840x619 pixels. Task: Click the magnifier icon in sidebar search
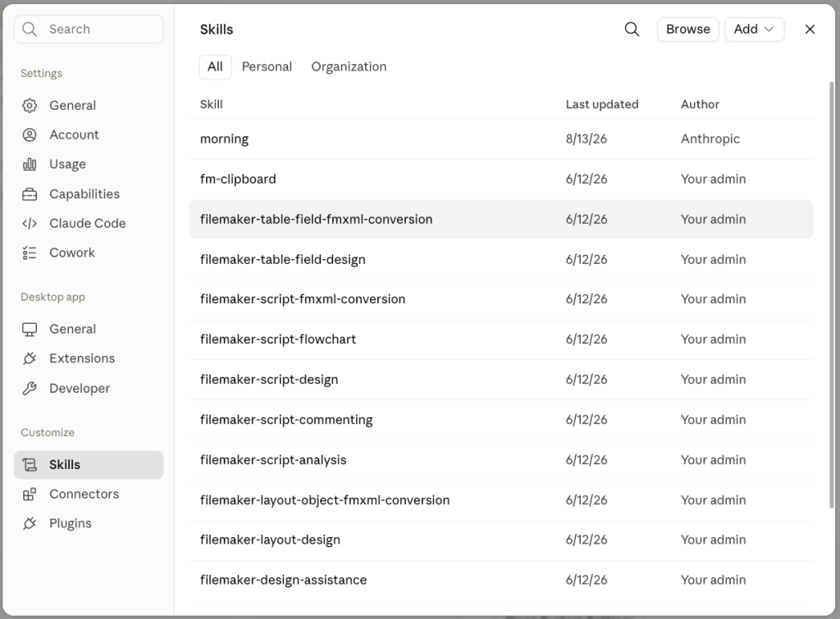tap(30, 29)
